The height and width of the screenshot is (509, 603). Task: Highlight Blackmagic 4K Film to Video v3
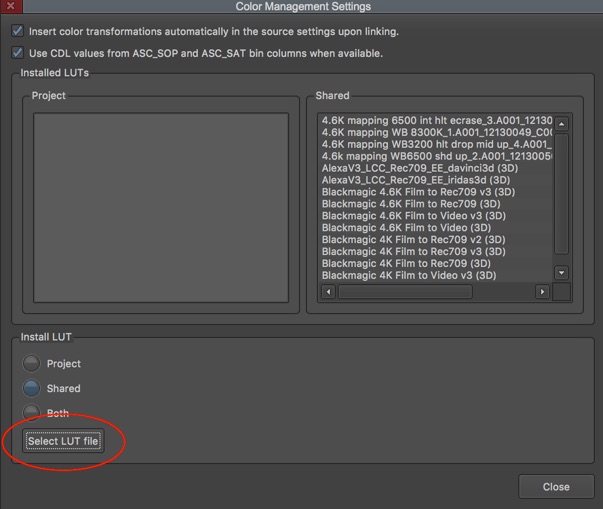click(x=408, y=276)
